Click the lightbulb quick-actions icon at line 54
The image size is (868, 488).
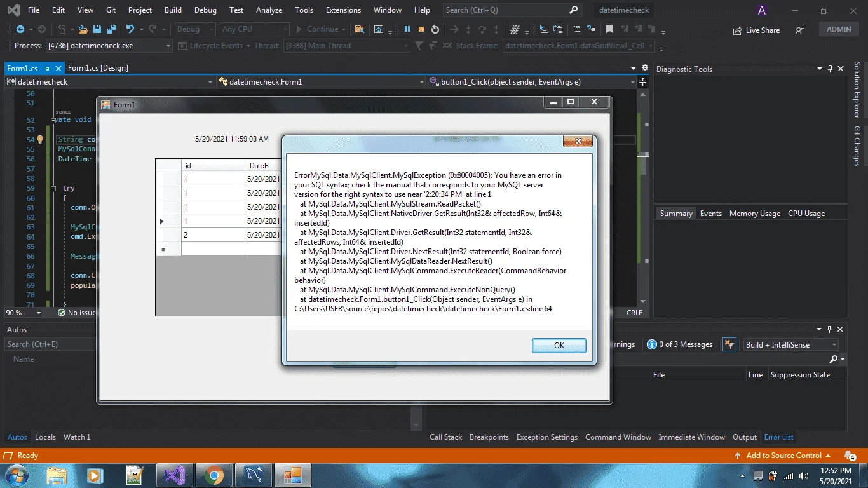[39, 139]
